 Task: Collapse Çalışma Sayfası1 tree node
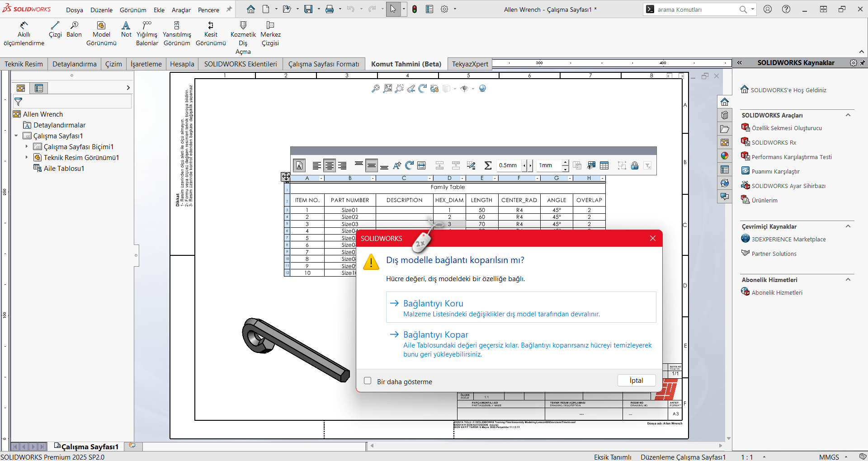pos(16,136)
